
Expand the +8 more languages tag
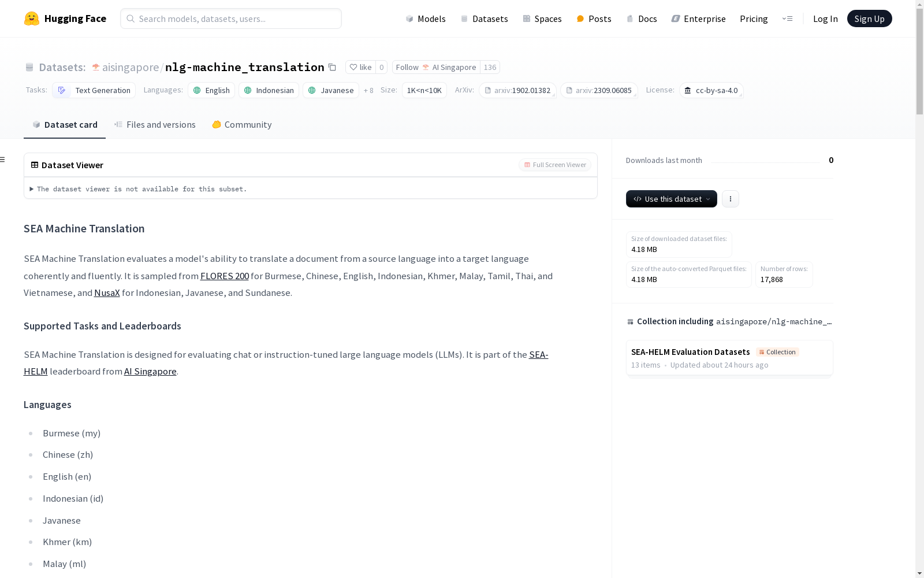coord(368,90)
